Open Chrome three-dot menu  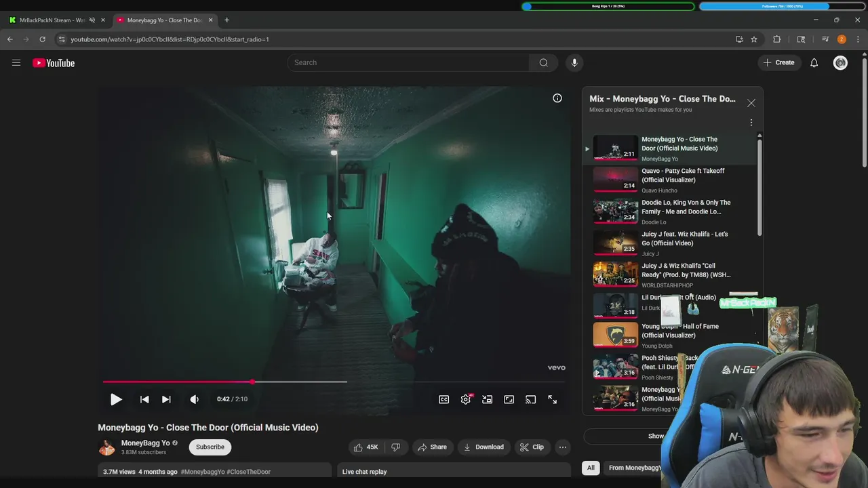858,39
